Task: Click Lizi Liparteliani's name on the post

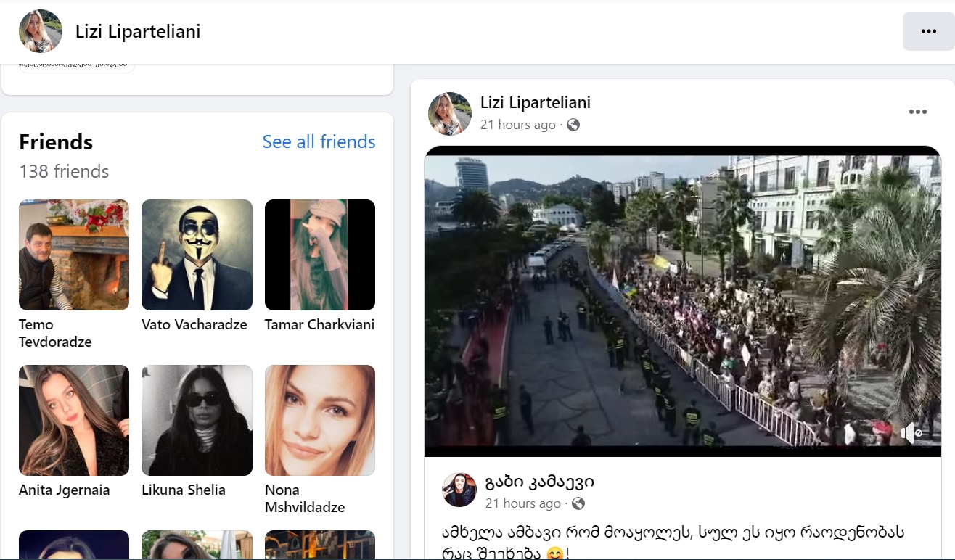Action: tap(536, 102)
